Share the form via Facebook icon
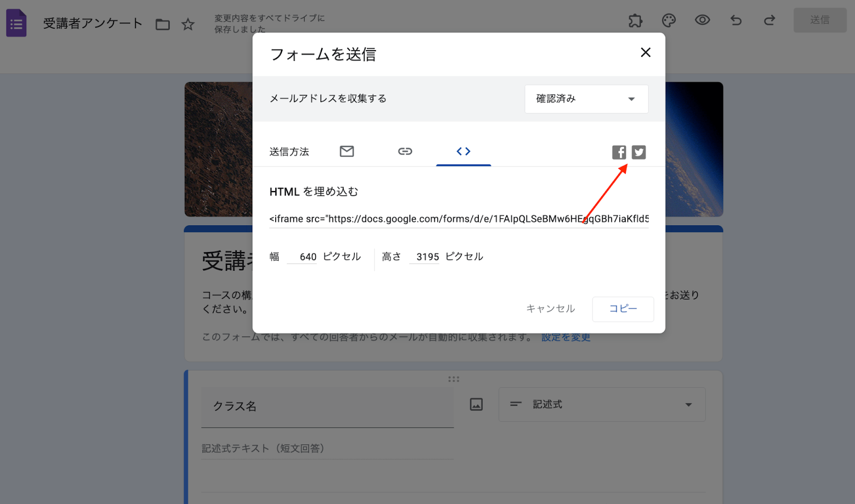Viewport: 855px width, 504px height. click(x=618, y=152)
